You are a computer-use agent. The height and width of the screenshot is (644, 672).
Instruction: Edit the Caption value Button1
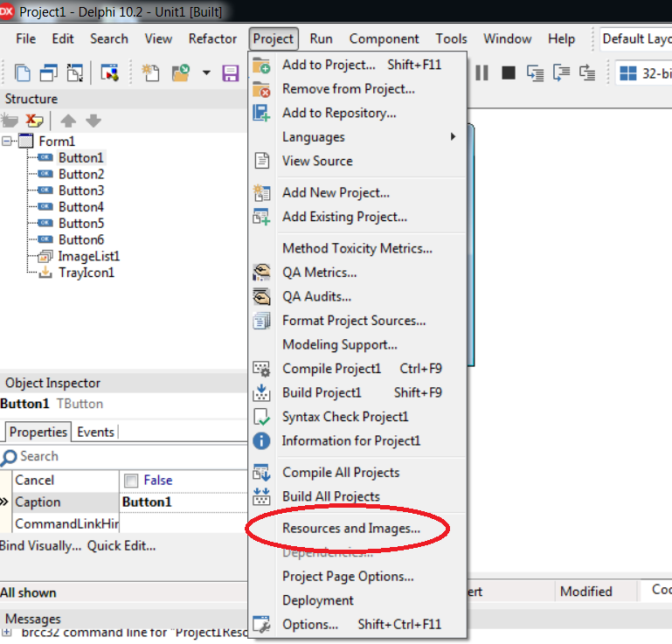click(x=184, y=502)
